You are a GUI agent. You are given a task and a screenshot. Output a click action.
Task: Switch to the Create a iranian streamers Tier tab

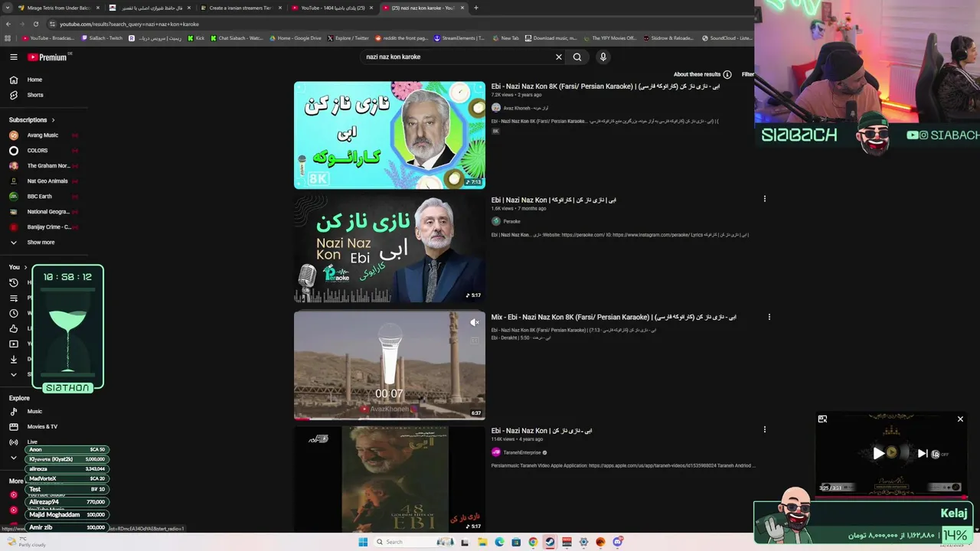coord(240,8)
